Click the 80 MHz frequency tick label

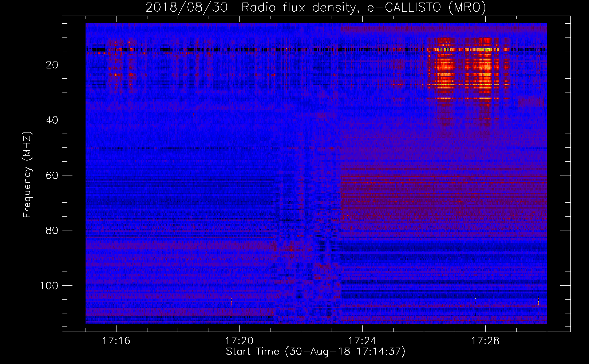coord(52,230)
